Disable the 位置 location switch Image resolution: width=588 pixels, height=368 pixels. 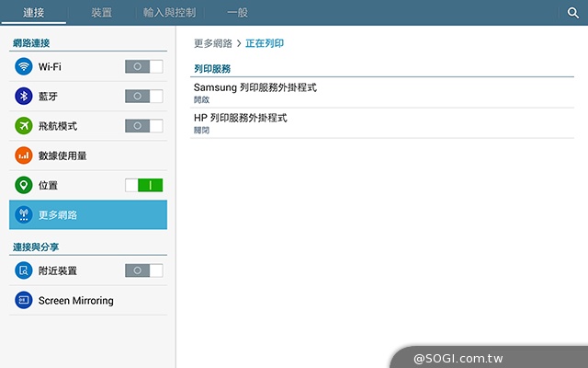[x=144, y=185]
